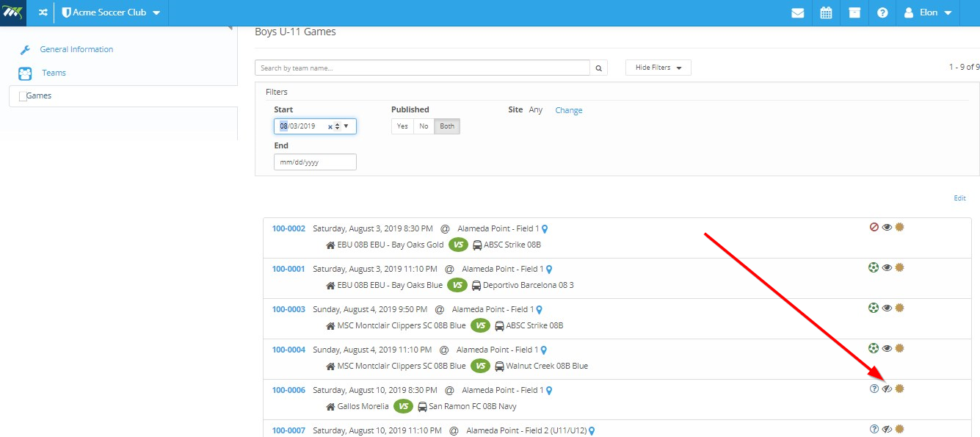This screenshot has height=437, width=980.
Task: Click the map pin for game 100-0003
Action: [539, 310]
